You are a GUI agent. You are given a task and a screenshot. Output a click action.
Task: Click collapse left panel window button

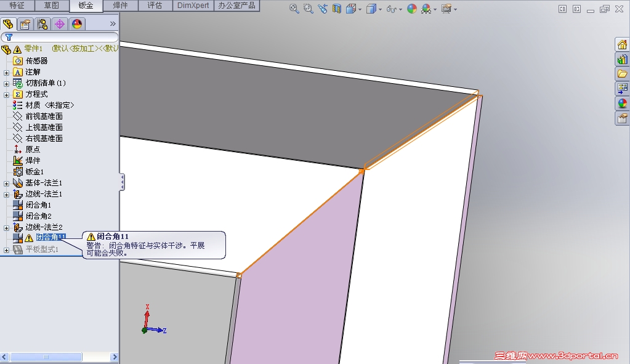click(x=562, y=9)
